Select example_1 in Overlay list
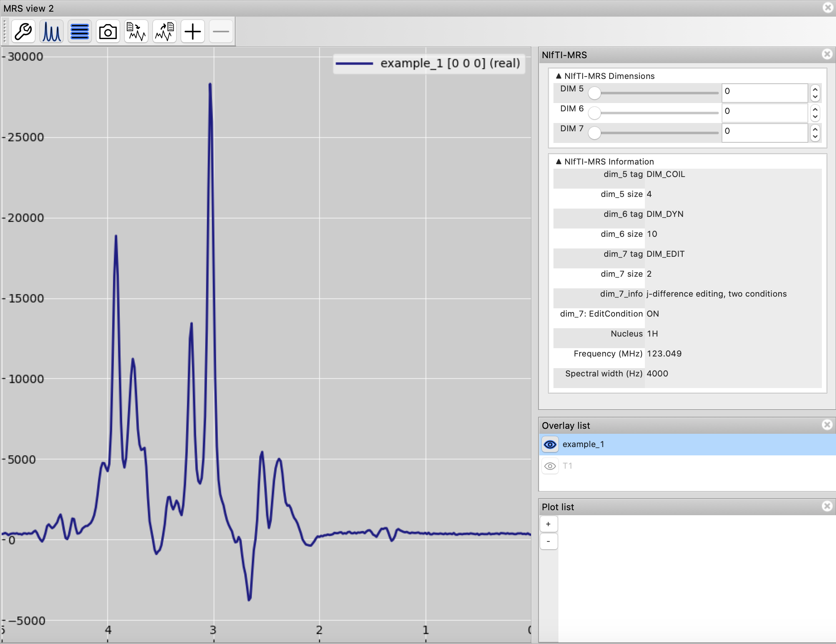Screen dimensions: 836x644 click(687, 445)
